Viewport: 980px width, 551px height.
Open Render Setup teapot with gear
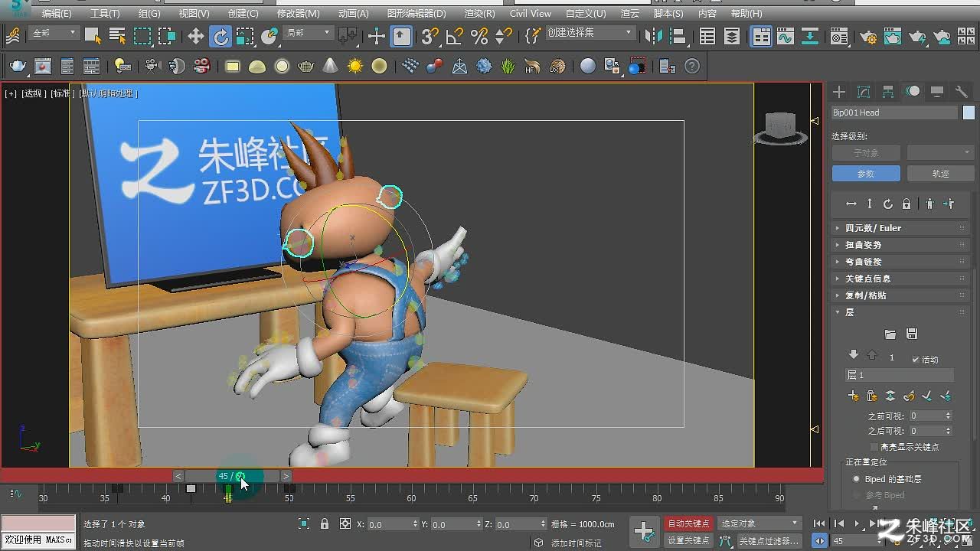867,36
